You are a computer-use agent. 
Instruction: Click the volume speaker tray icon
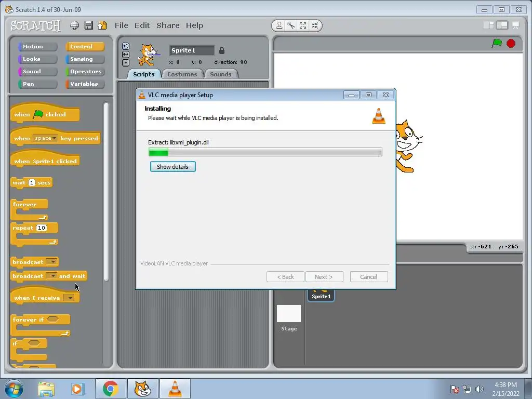[x=479, y=389]
